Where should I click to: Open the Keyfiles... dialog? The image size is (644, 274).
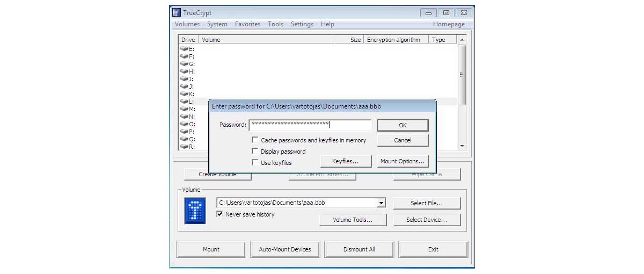[x=345, y=161]
